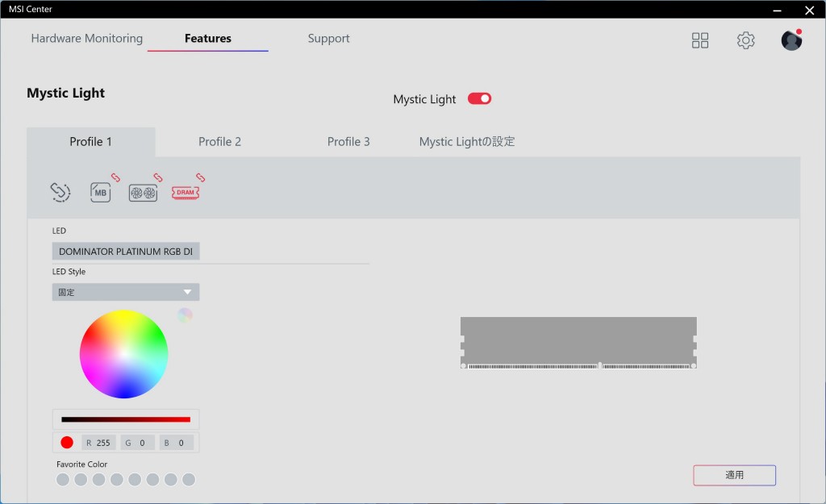Toggle link badge above DRAM icon
The width and height of the screenshot is (826, 504).
[200, 177]
